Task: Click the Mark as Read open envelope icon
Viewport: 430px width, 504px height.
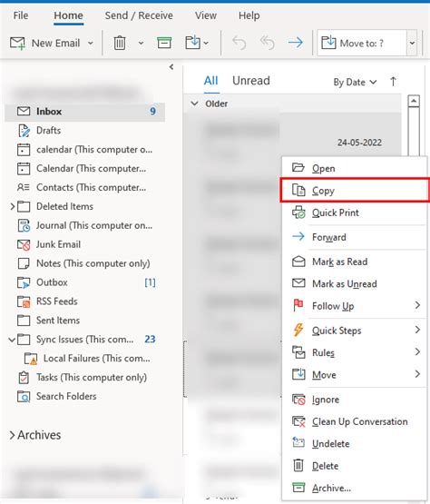Action: tap(298, 262)
